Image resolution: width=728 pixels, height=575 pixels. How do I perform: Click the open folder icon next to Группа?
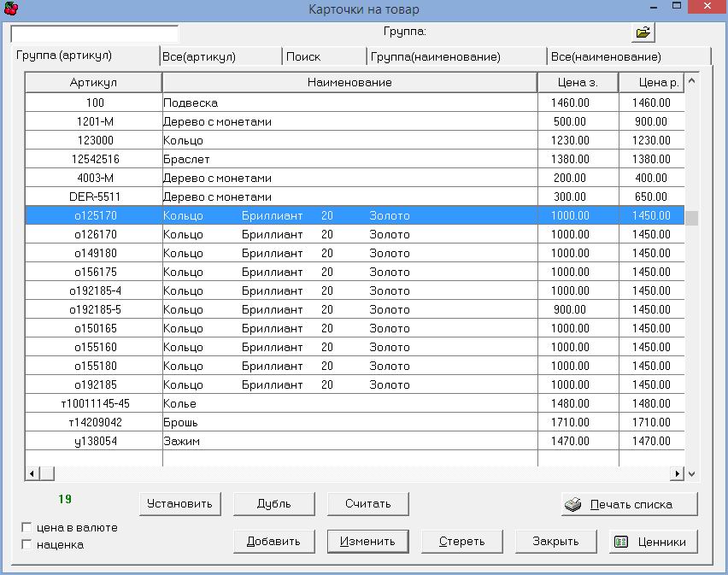pos(643,32)
